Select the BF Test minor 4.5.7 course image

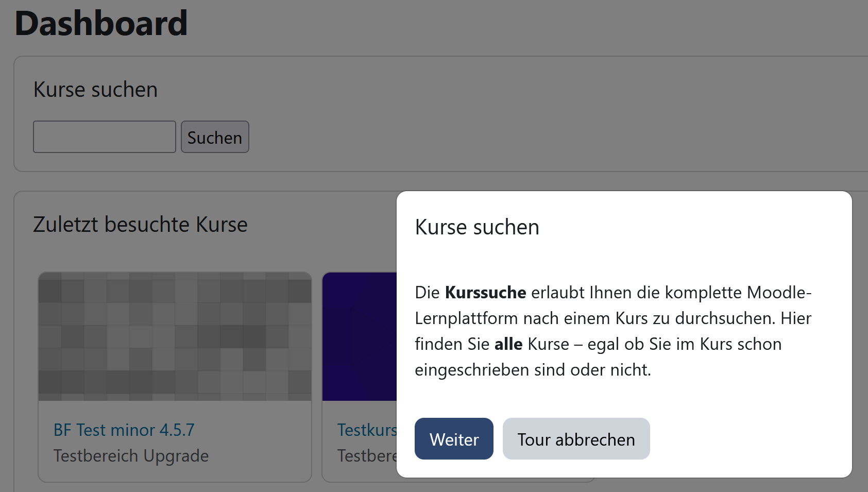click(175, 336)
